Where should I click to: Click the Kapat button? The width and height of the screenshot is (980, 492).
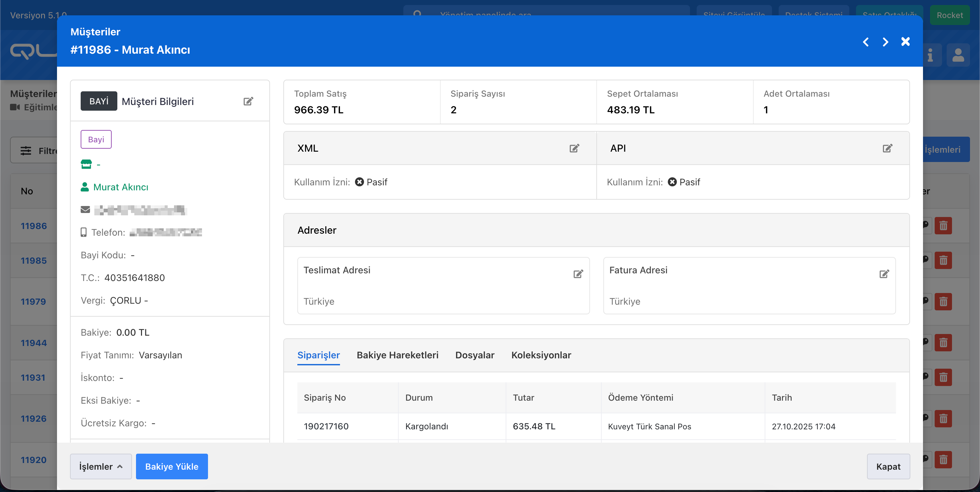[888, 466]
